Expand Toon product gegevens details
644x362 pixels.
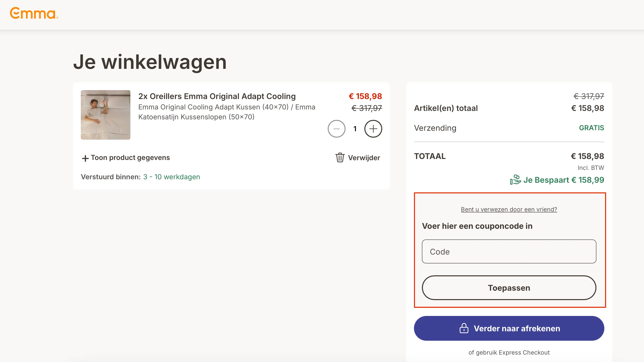[x=130, y=157]
